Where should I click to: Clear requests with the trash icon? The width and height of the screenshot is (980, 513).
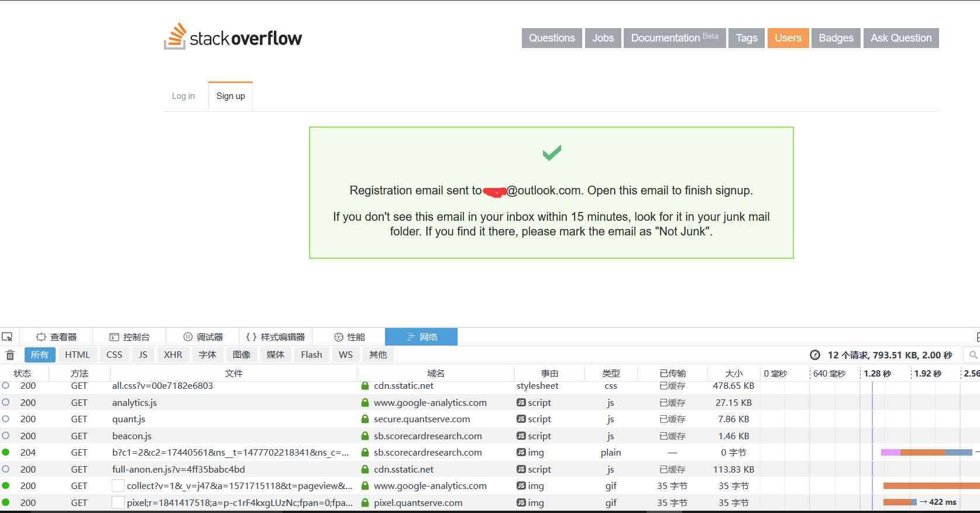point(10,355)
